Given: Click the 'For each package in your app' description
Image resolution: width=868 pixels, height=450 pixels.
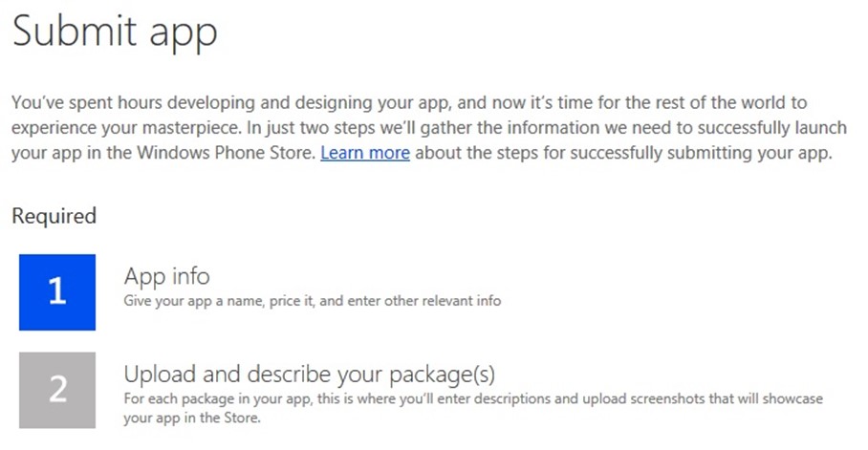Looking at the screenshot, I should [x=473, y=408].
